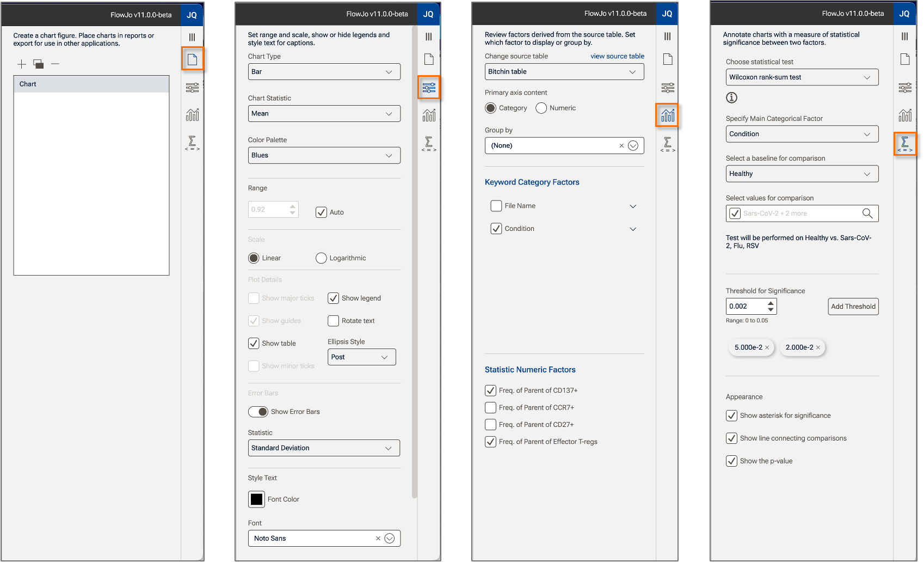Select the Numeric primary axis radio button
Image resolution: width=924 pixels, height=562 pixels.
pyautogui.click(x=541, y=108)
